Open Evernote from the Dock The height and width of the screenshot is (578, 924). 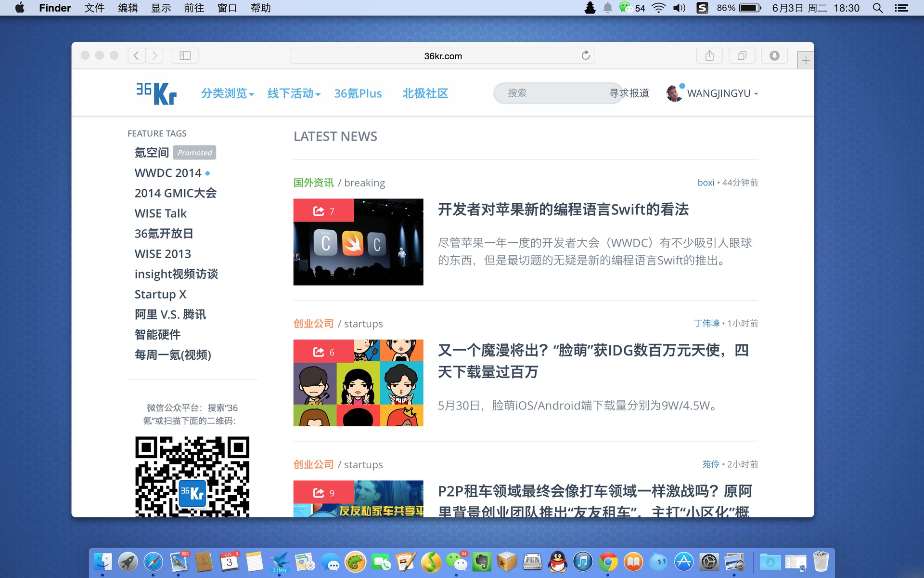click(x=481, y=562)
